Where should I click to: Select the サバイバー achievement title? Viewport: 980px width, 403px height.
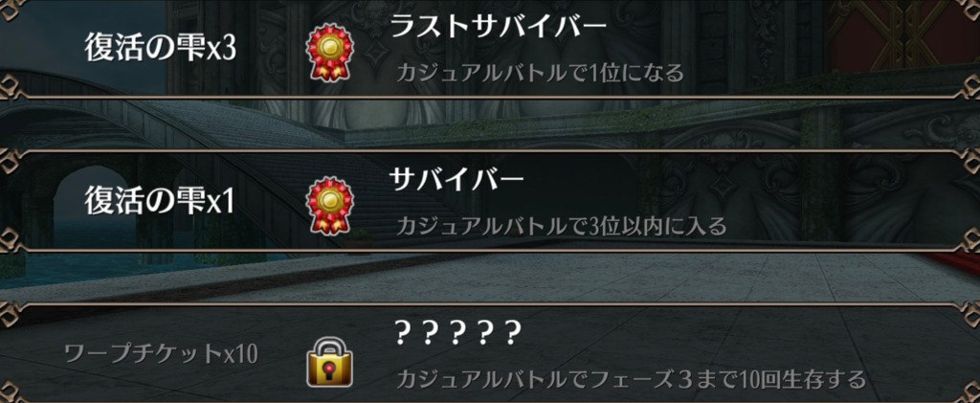457,181
